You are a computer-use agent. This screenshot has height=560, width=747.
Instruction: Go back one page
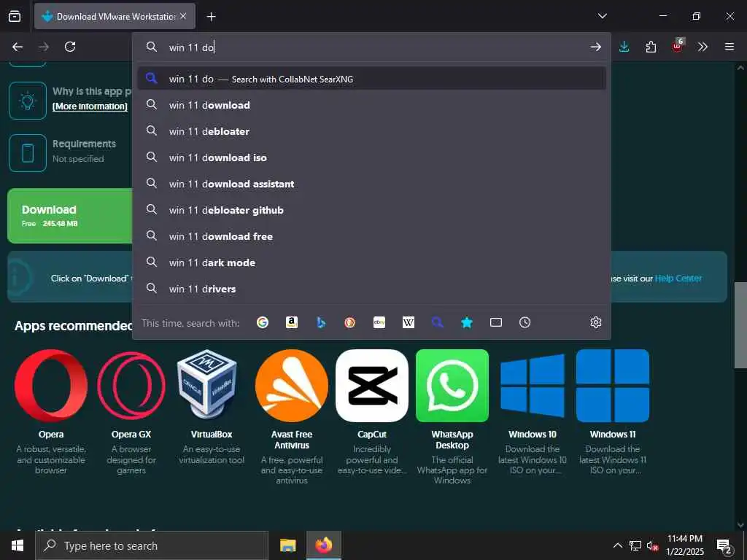(18, 47)
